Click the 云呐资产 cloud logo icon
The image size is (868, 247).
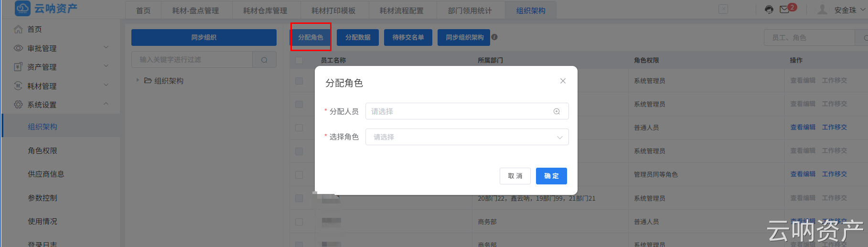coord(22,8)
